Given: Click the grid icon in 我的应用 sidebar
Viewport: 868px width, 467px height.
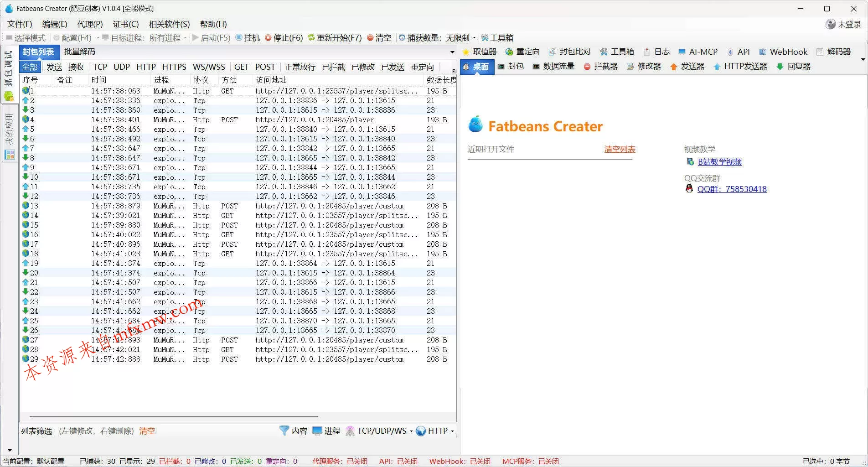Looking at the screenshot, I should [9, 155].
